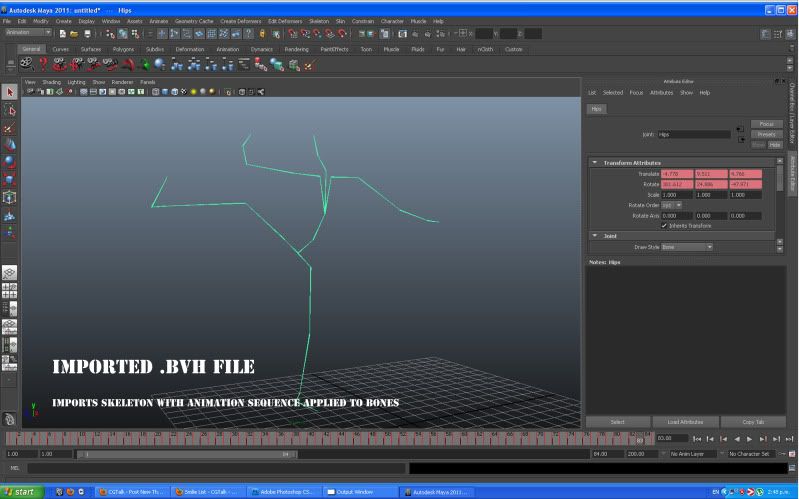The height and width of the screenshot is (499, 799).
Task: Click the Lasso select tool
Action: point(10,110)
